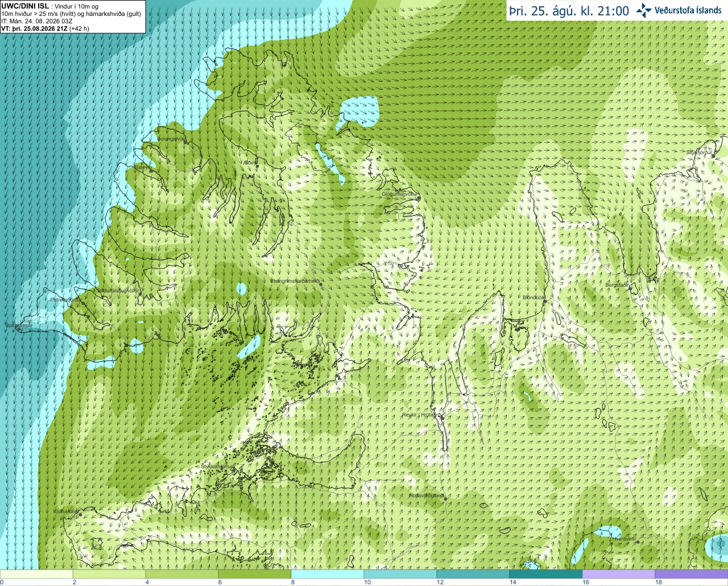Choose the Holtavörðuheiði station marker

445,500
